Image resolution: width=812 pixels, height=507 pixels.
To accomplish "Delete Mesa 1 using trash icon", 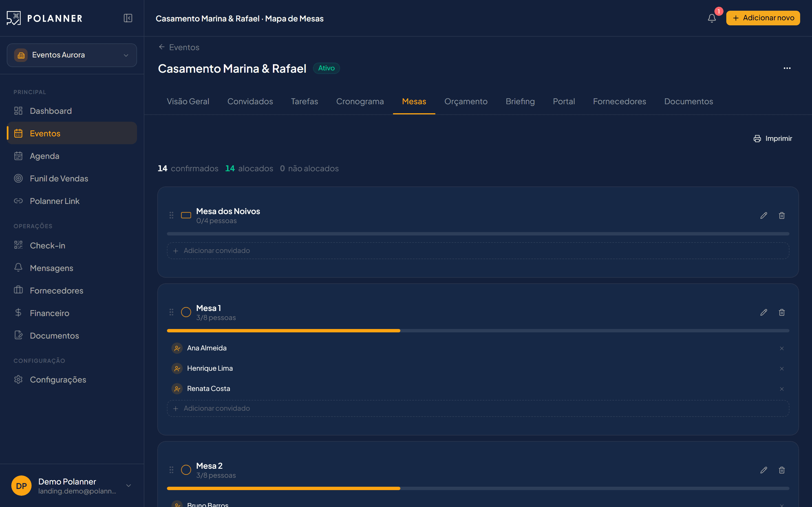I will 782,313.
